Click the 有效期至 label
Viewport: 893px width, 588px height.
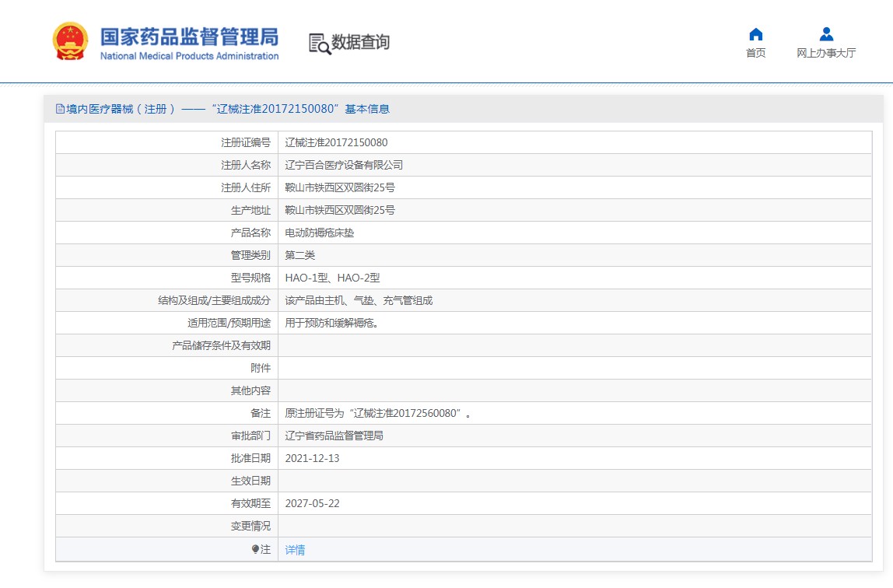[250, 503]
